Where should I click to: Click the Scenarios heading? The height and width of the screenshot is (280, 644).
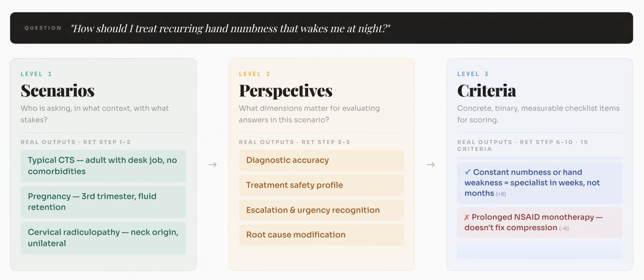[x=58, y=91]
